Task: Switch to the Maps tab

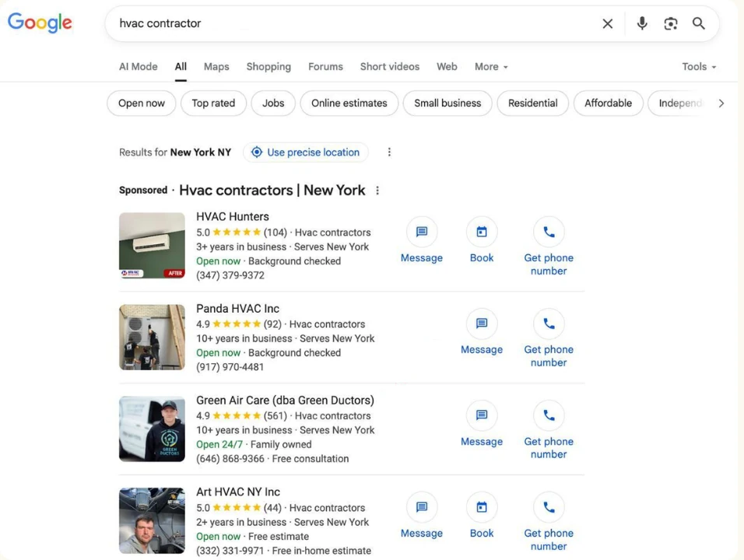Action: coord(216,67)
